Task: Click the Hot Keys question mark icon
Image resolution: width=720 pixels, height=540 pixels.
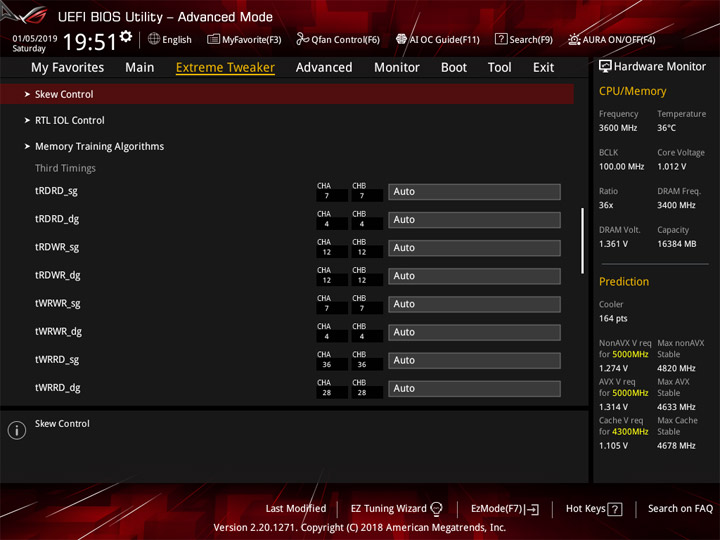Action: tap(615, 509)
